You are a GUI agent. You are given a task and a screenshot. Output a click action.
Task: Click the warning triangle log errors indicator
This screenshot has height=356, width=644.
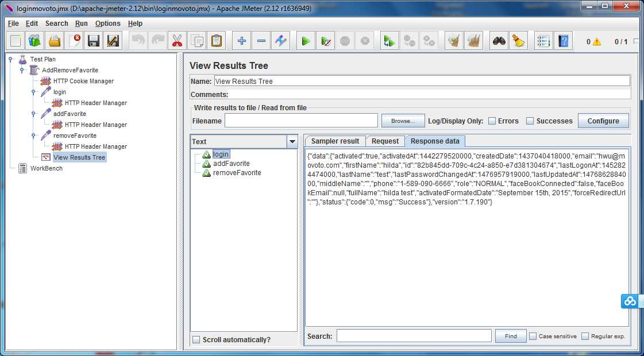tap(596, 41)
